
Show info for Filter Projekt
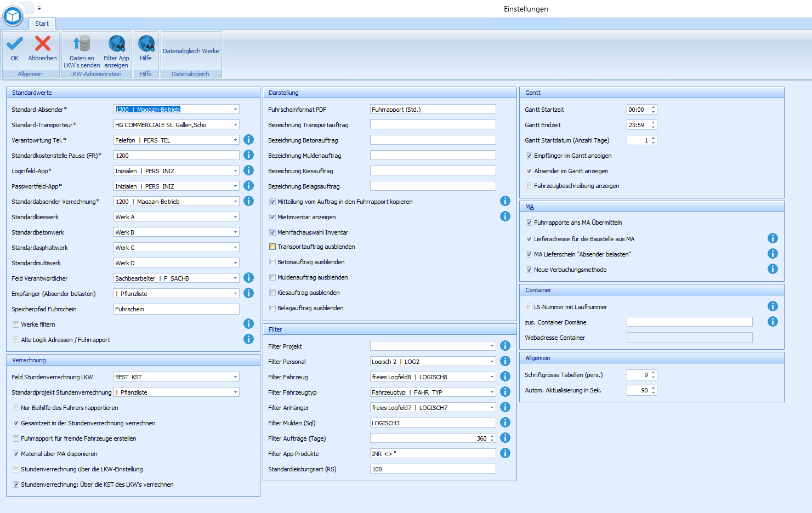(x=506, y=346)
